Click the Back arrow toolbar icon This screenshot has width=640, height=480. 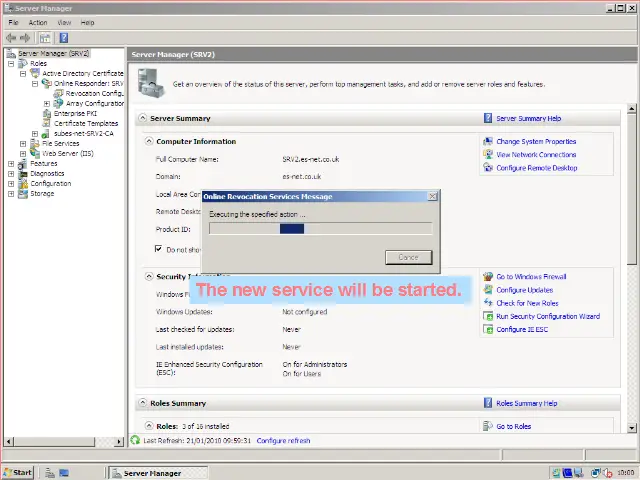(x=11, y=38)
